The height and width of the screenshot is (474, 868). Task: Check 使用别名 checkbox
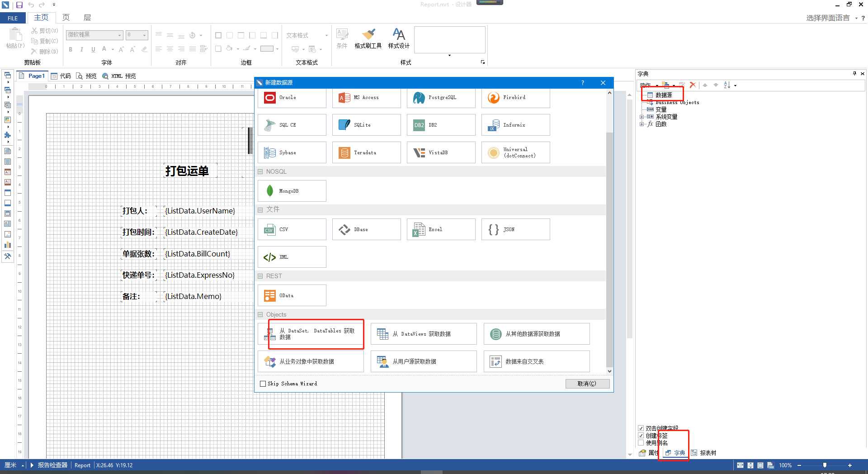(641, 443)
